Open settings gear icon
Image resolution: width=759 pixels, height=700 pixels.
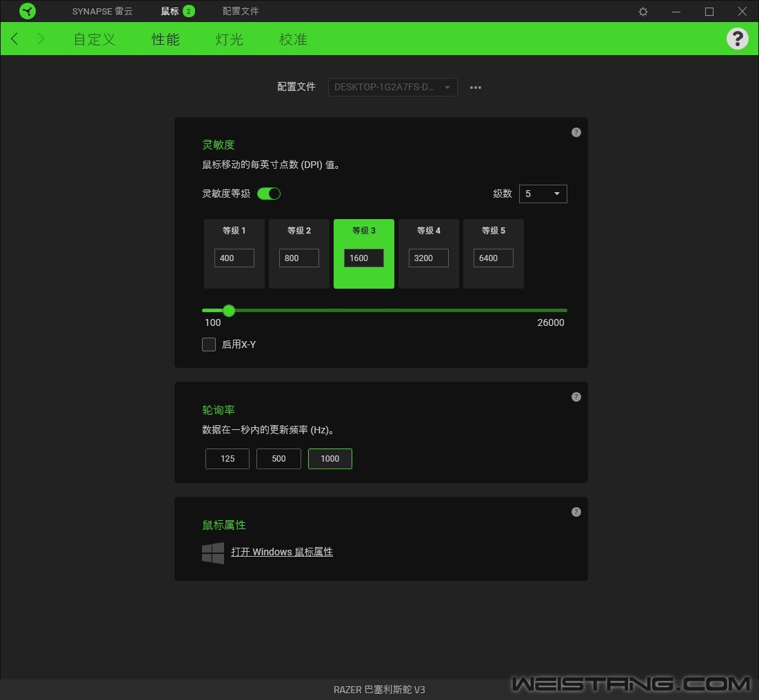click(x=642, y=12)
